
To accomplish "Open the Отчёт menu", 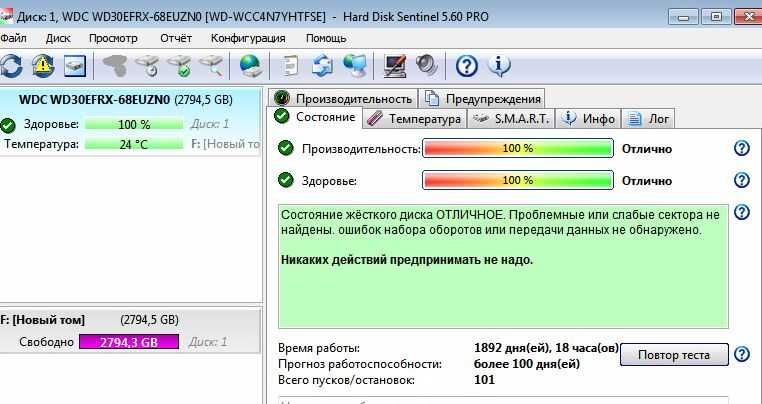I will point(176,38).
